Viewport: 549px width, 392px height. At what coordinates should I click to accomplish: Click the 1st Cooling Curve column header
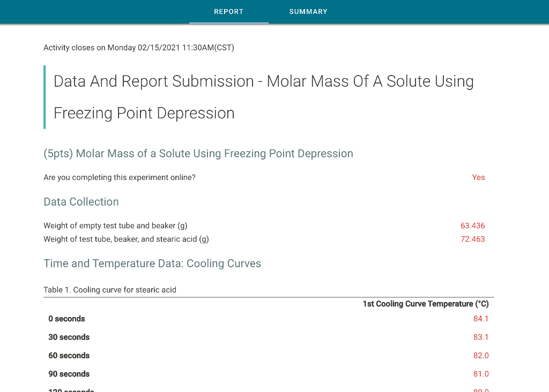425,304
